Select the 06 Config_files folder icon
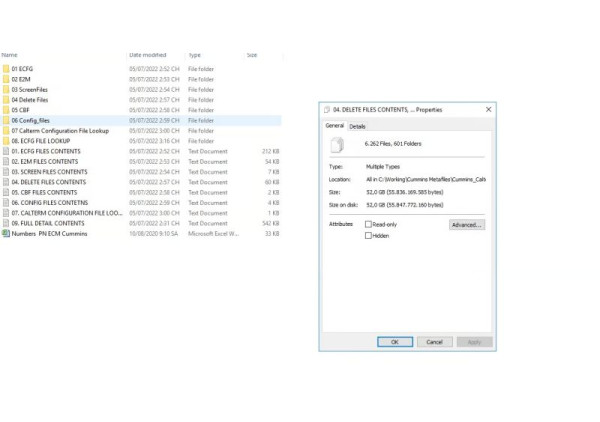This screenshot has width=600, height=422. [x=6, y=120]
